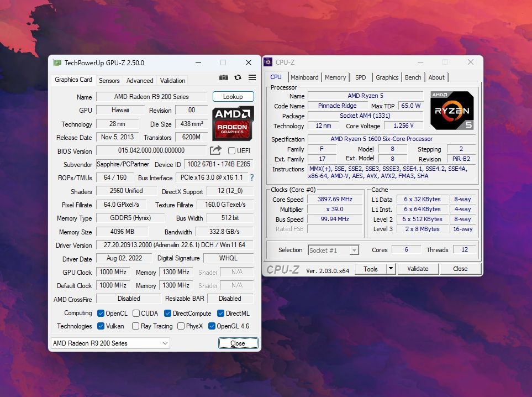Click the Bus Interface question mark icon

pos(252,177)
